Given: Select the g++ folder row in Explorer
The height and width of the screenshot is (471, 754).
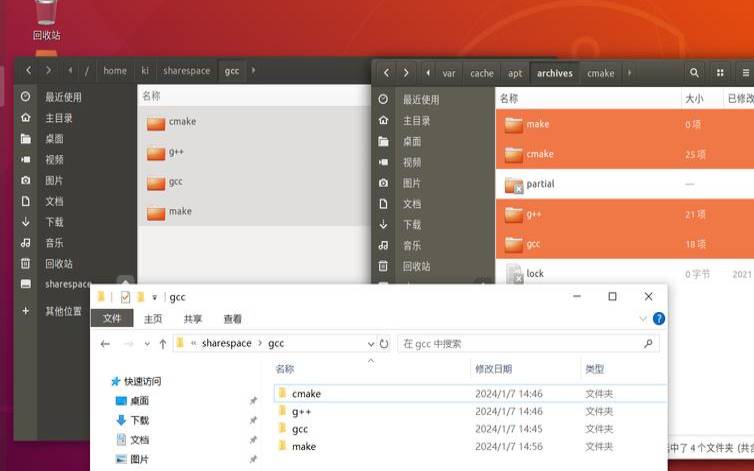Looking at the screenshot, I should [x=470, y=411].
